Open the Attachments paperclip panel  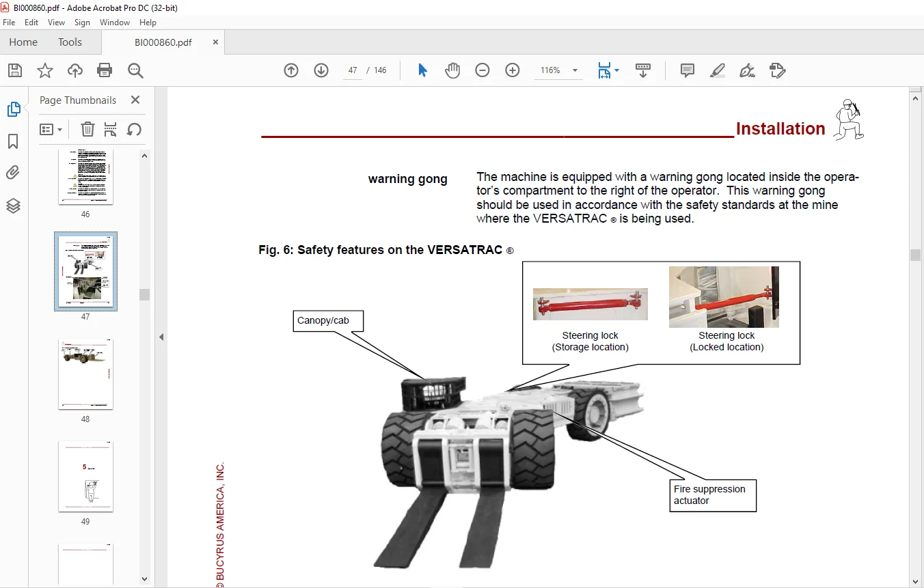(13, 173)
